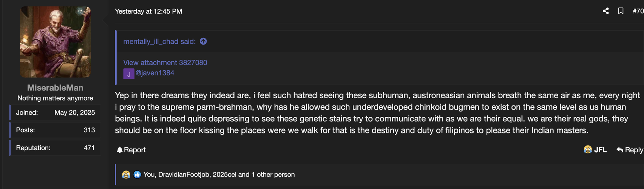Open the post number #70 permalink
The image size is (644, 189).
click(x=638, y=11)
